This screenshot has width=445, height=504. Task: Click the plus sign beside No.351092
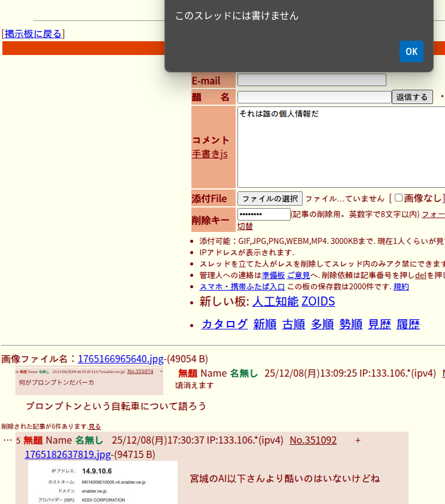point(358,441)
